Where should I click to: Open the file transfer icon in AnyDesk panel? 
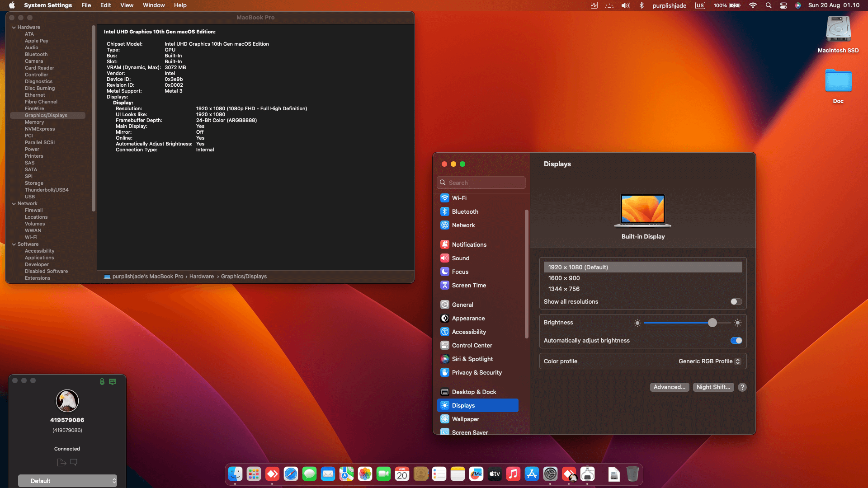(x=61, y=462)
